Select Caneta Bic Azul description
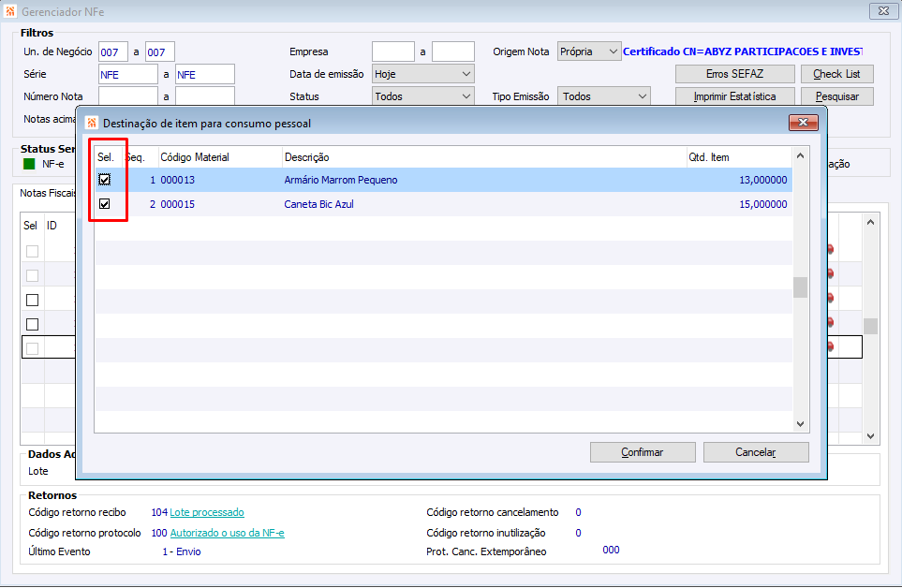 click(318, 204)
